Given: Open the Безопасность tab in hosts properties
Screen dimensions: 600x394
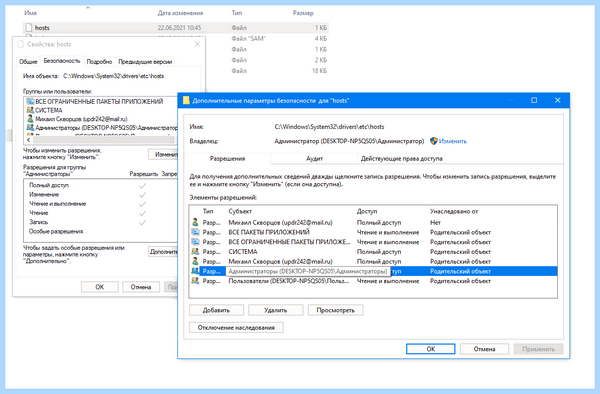Looking at the screenshot, I should pyautogui.click(x=62, y=61).
